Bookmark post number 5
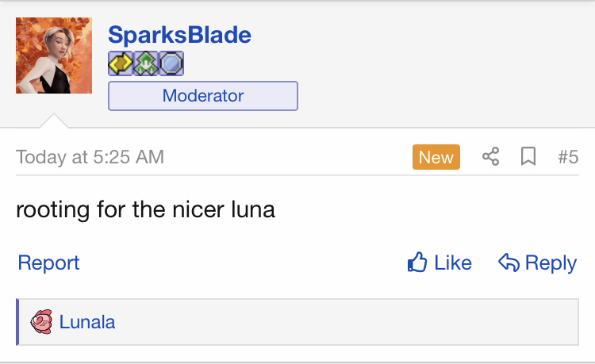Viewport: 595px width, 364px height. coord(528,156)
